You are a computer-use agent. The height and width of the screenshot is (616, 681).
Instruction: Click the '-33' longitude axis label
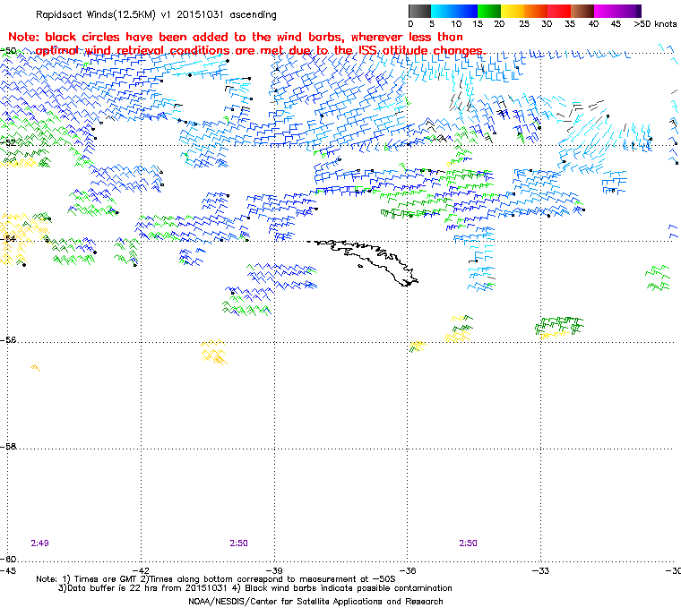pos(540,570)
